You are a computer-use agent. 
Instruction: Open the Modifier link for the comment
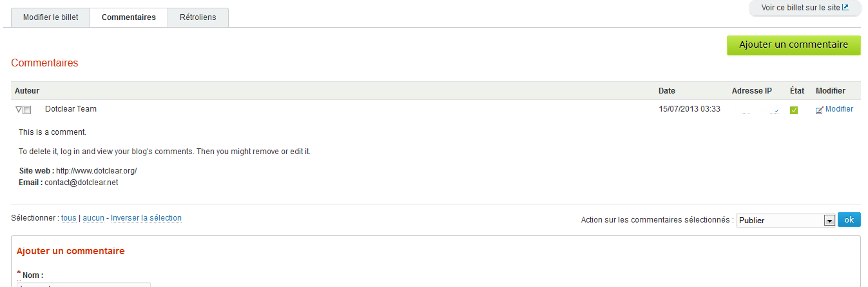839,109
